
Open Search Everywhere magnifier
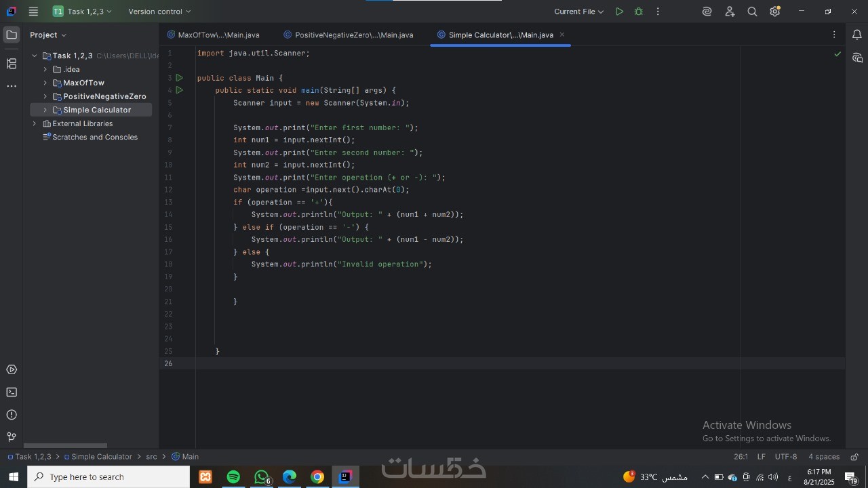click(752, 12)
